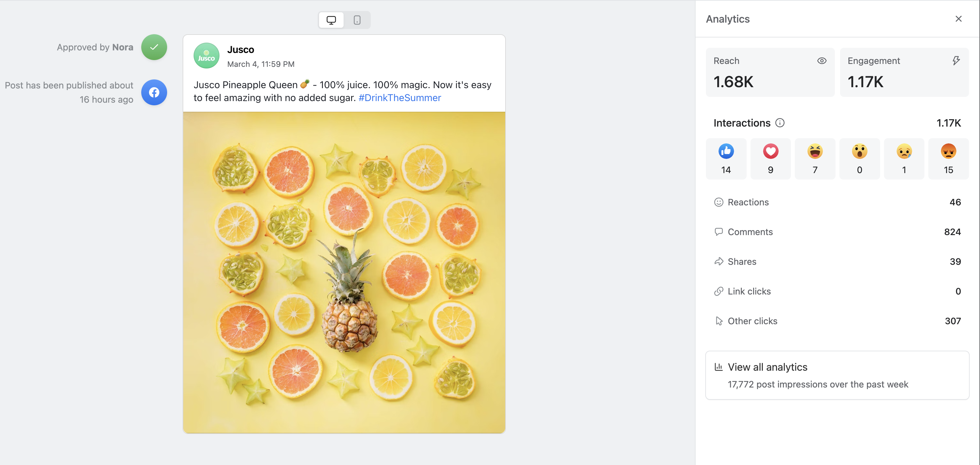980x465 pixels.
Task: Click the Angry reaction icon
Action: (948, 151)
